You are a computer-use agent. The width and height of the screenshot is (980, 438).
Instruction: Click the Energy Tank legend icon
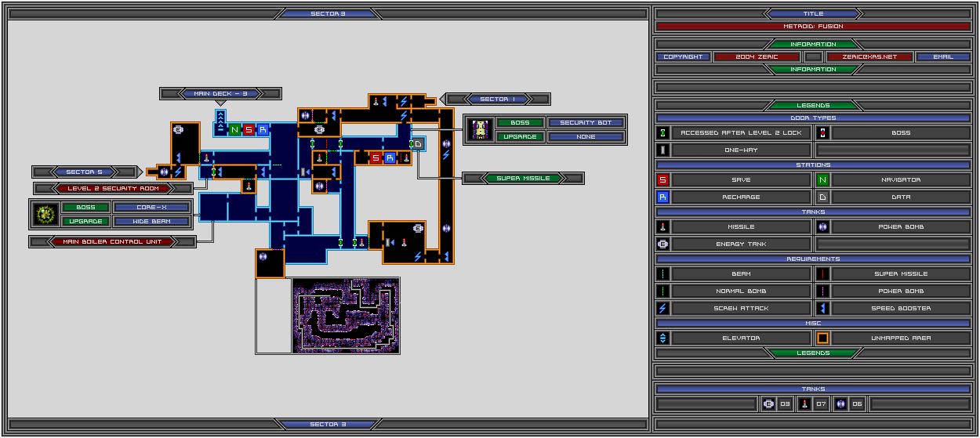662,244
